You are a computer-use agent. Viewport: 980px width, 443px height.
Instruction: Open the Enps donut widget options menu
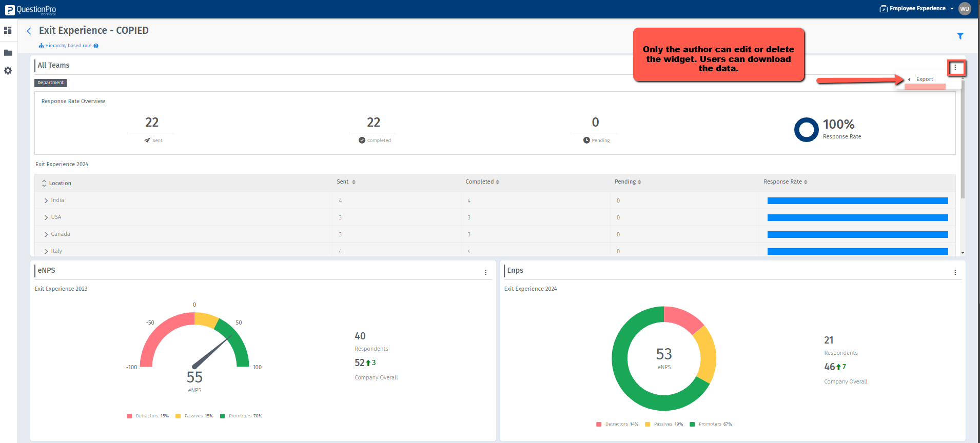[x=955, y=272]
